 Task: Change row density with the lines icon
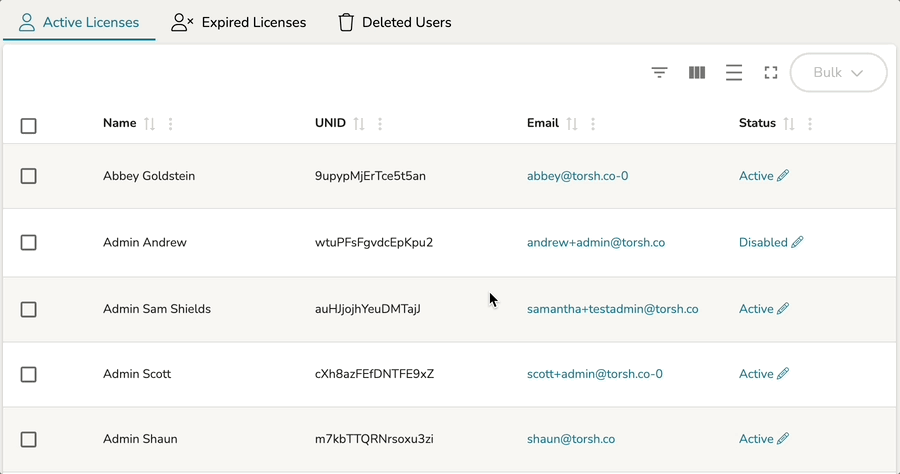[x=734, y=73]
